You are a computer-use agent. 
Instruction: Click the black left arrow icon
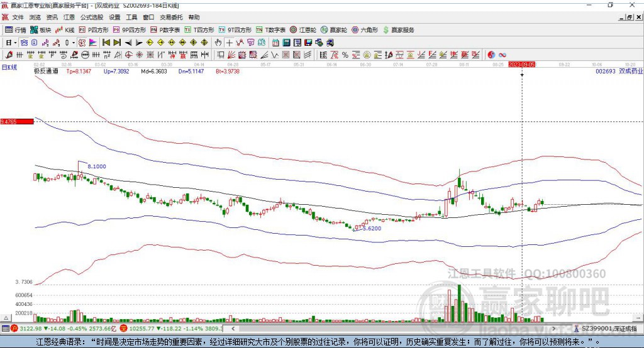128,43
